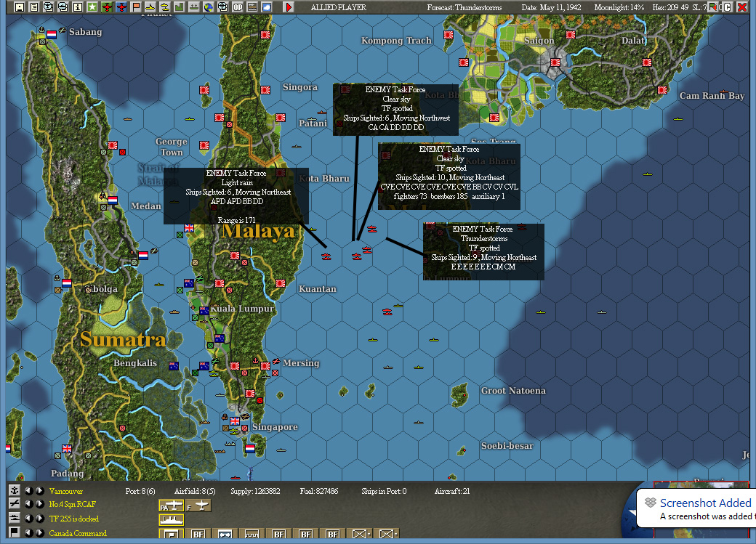Click the Kuala Lumpur map label
The image size is (756, 544).
[x=242, y=309]
